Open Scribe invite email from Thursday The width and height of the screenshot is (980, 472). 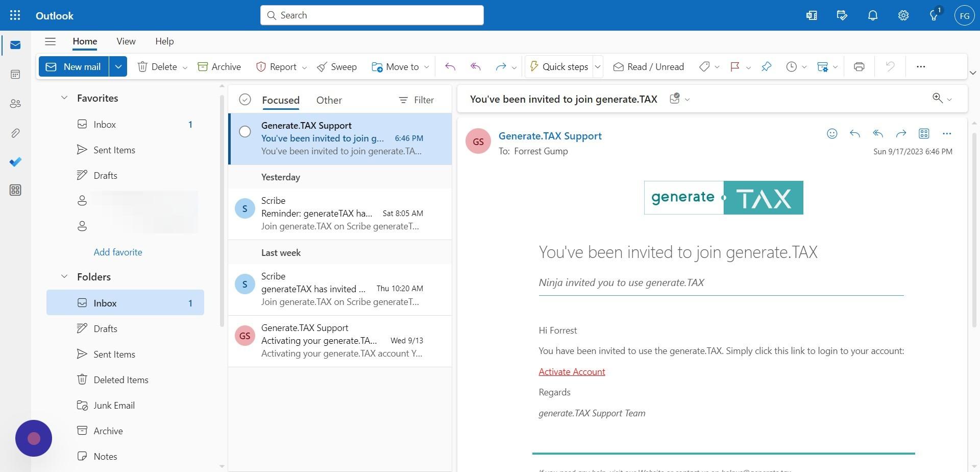coord(340,290)
